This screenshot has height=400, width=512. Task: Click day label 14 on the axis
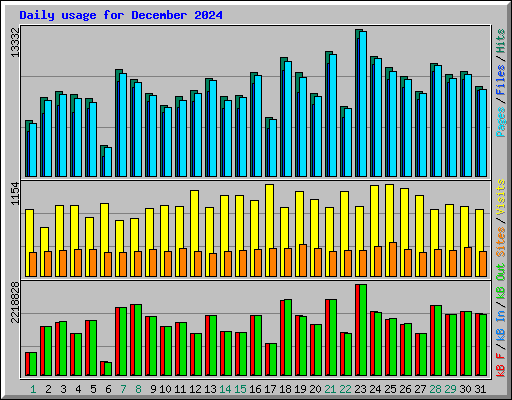coord(225,389)
